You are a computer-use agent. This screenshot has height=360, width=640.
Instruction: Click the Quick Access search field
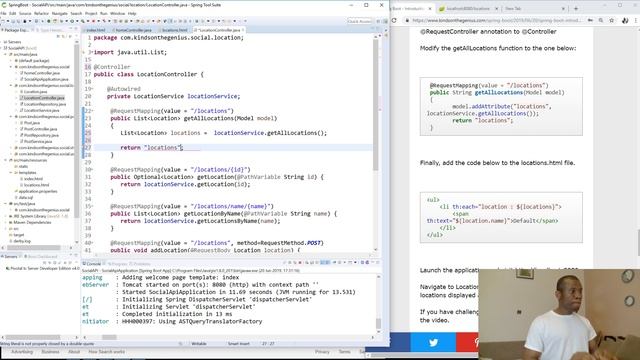coord(359,21)
